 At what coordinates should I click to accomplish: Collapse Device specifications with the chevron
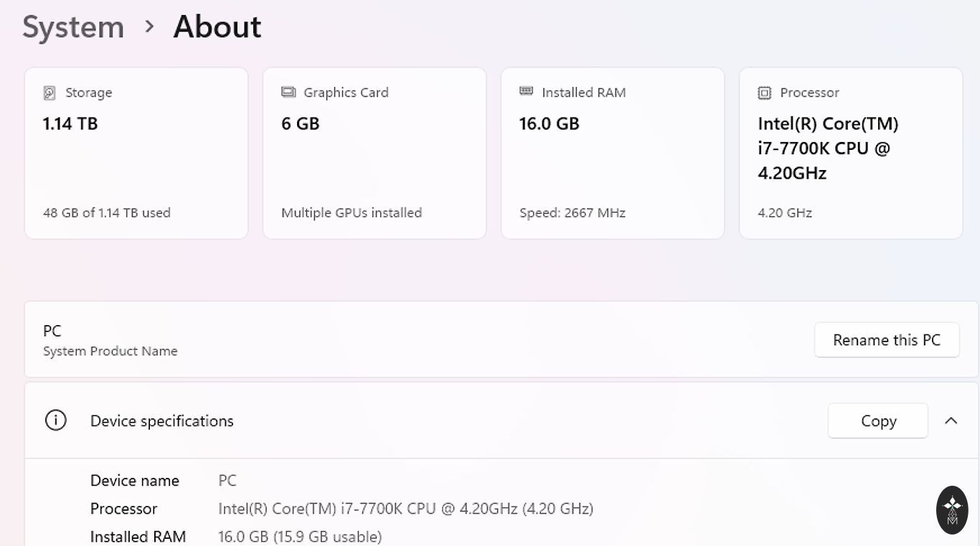coord(951,421)
